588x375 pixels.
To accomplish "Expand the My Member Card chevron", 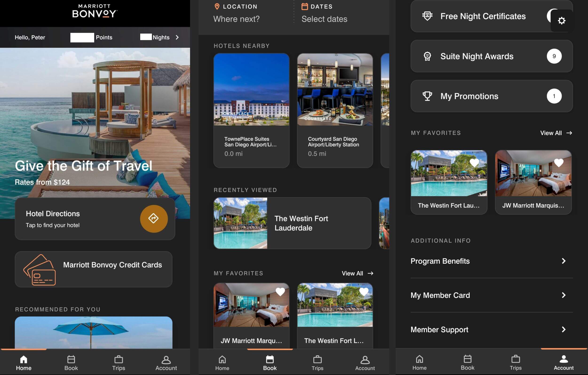I will [x=563, y=295].
